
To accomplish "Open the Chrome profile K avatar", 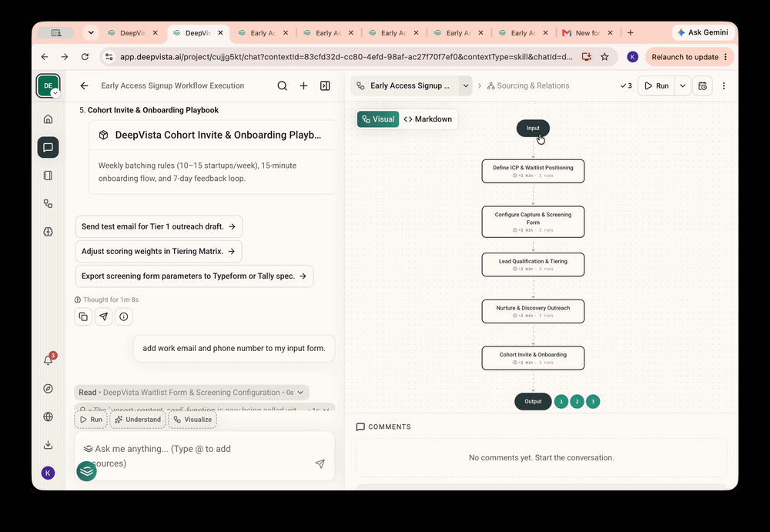I will 632,57.
